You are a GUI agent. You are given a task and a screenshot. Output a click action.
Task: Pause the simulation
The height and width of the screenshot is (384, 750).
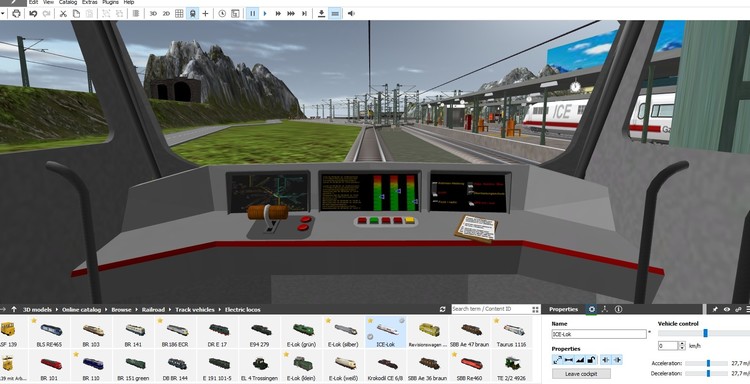pos(252,13)
